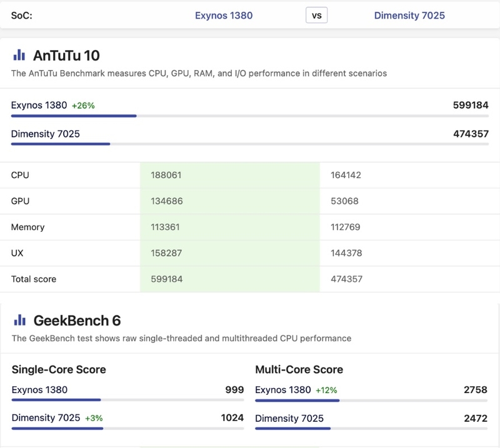500x448 pixels.
Task: Select the +3% badge beside Dimensity 7025
Action: coord(94,418)
